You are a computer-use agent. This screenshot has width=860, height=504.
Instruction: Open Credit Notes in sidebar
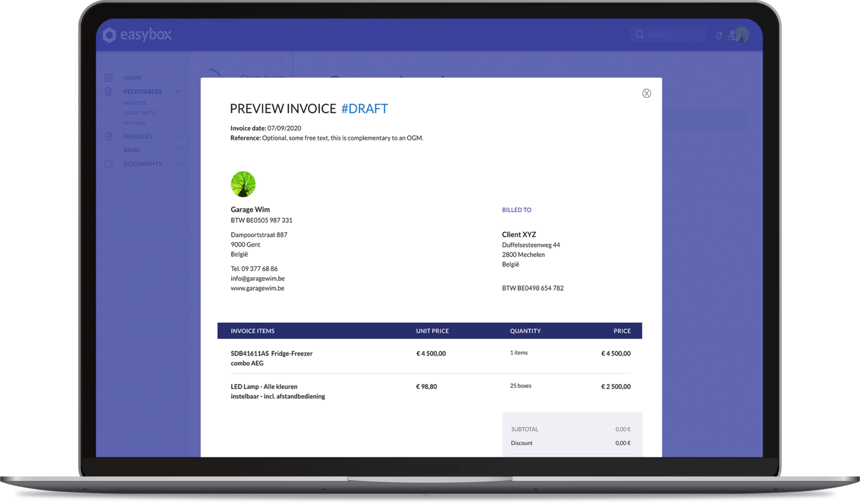[x=141, y=113]
